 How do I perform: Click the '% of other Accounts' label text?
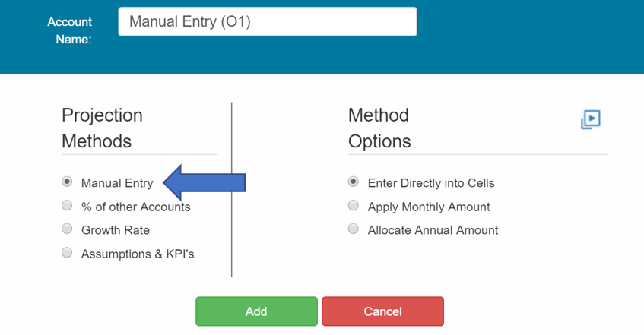tap(136, 207)
